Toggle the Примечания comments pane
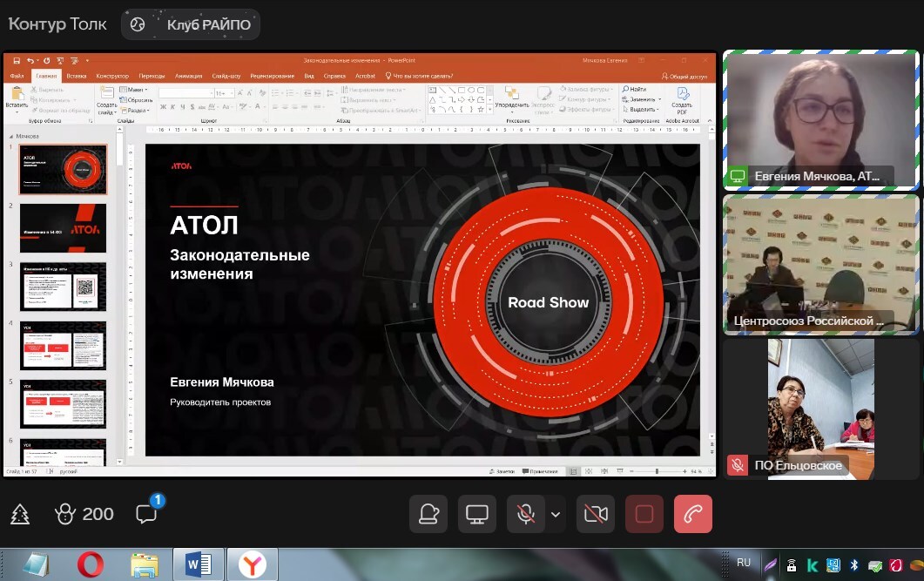 [x=540, y=471]
